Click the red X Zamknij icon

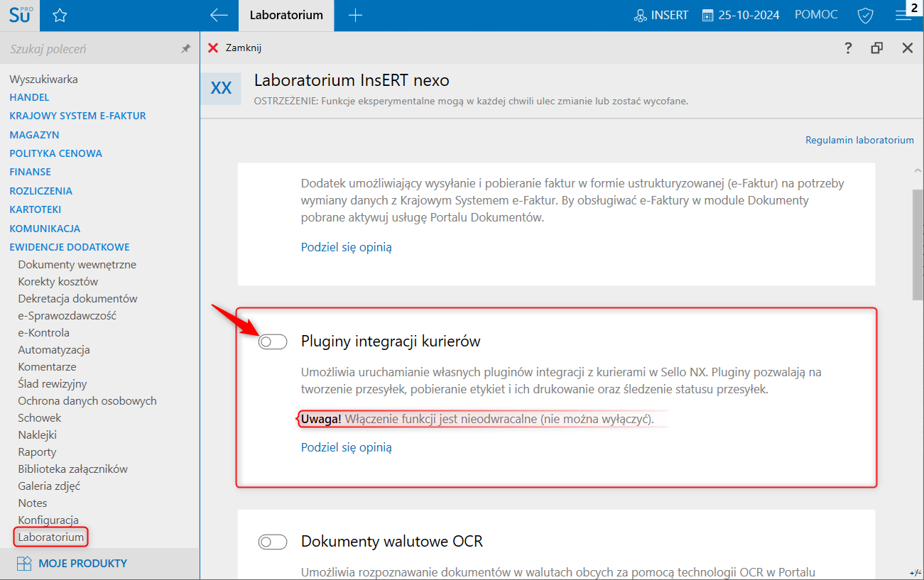(212, 48)
